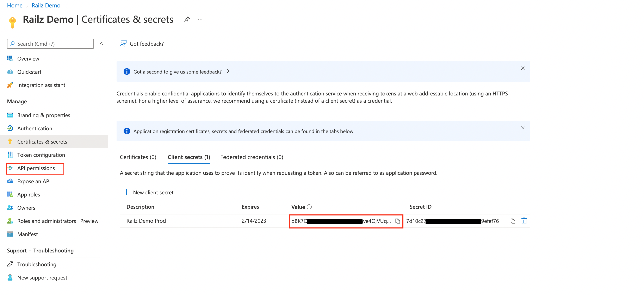644x295 pixels.
Task: Delete the Railz Demo Prod secret
Action: coord(524,221)
